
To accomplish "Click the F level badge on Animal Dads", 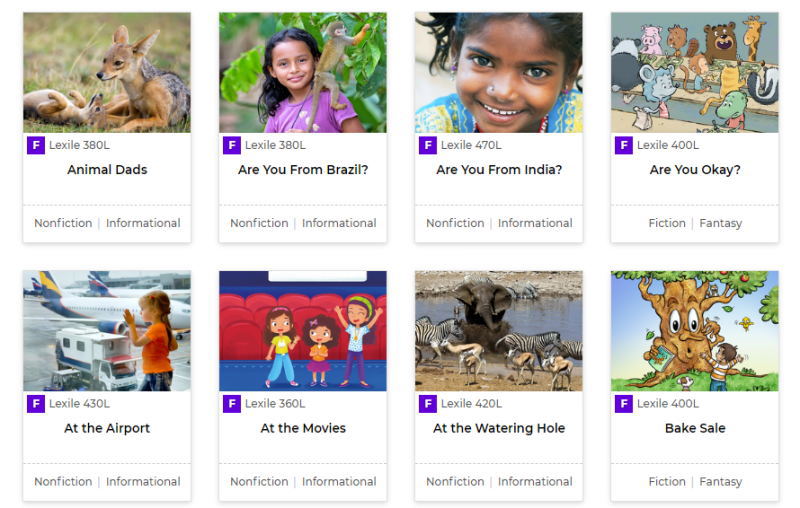I will click(36, 146).
